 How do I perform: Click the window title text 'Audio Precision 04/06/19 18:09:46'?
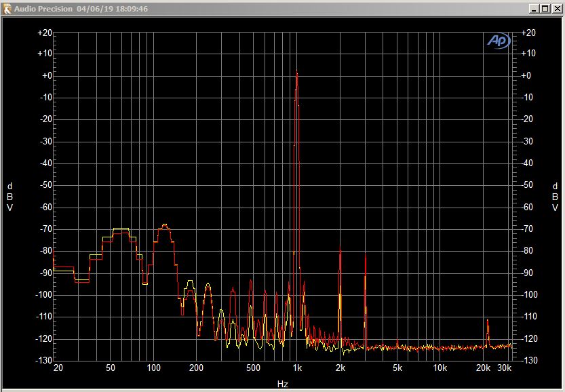click(81, 9)
